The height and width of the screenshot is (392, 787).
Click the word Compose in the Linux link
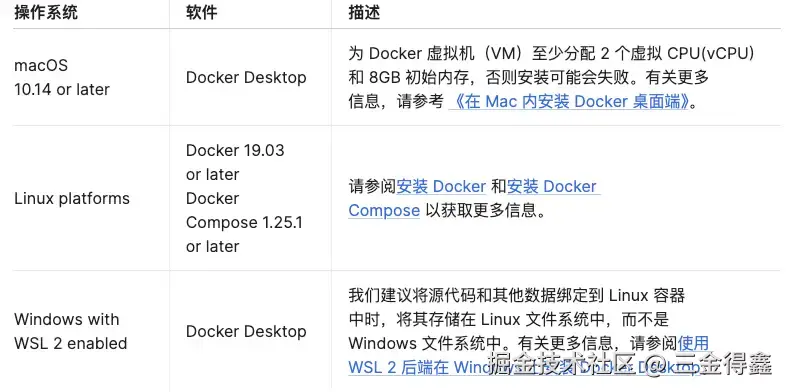(384, 210)
